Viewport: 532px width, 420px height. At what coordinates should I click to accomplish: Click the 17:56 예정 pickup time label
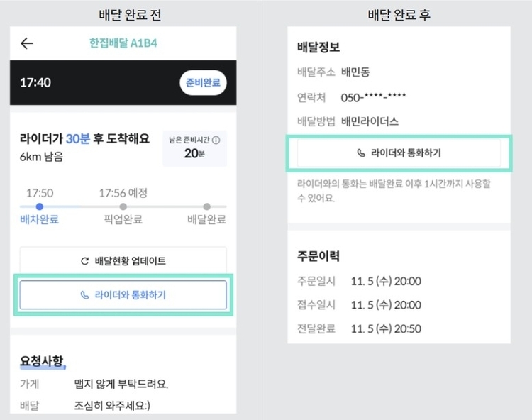point(123,192)
